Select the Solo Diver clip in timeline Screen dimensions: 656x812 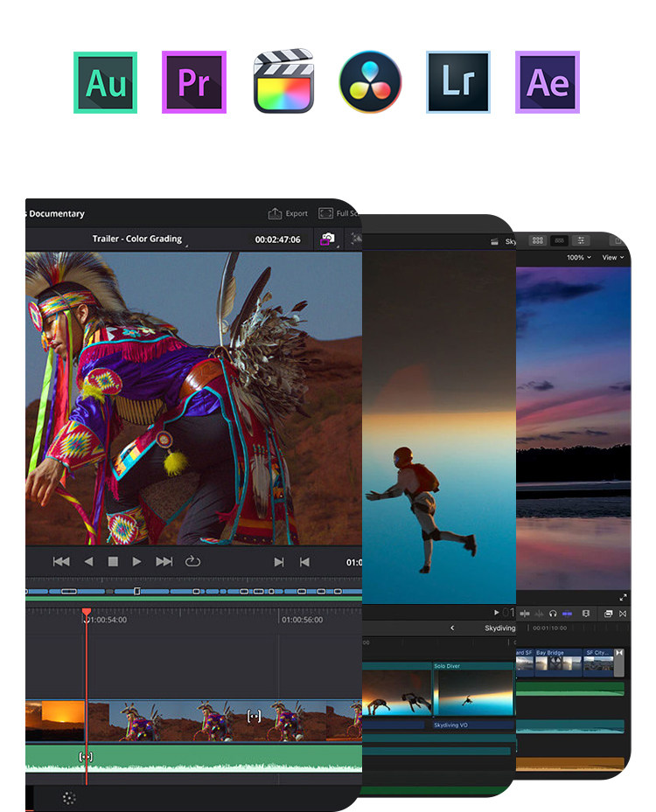coord(473,690)
